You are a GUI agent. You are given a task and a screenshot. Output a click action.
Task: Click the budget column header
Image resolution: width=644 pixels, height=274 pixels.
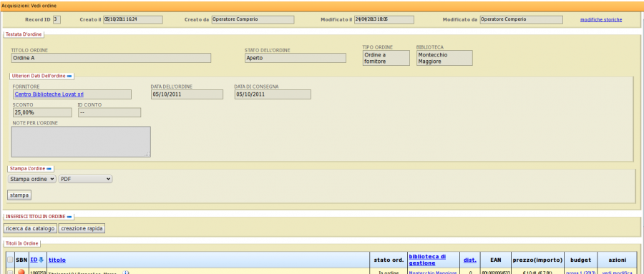click(x=581, y=260)
